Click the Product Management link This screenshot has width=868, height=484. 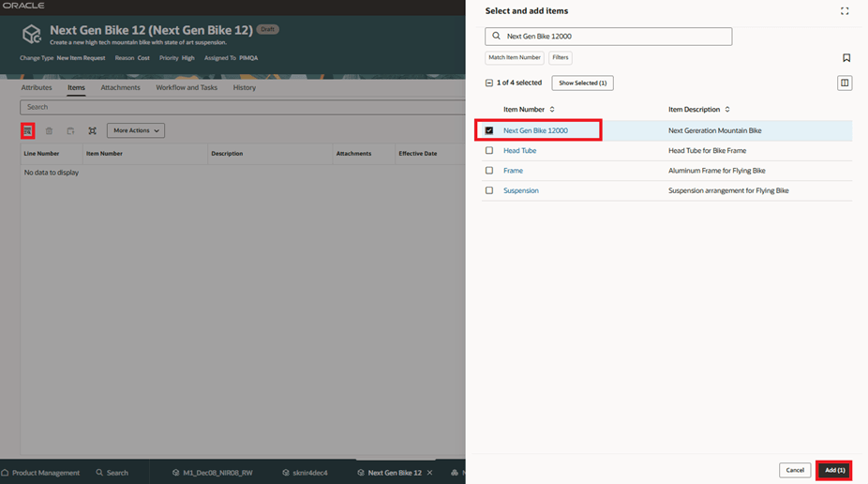click(x=46, y=473)
